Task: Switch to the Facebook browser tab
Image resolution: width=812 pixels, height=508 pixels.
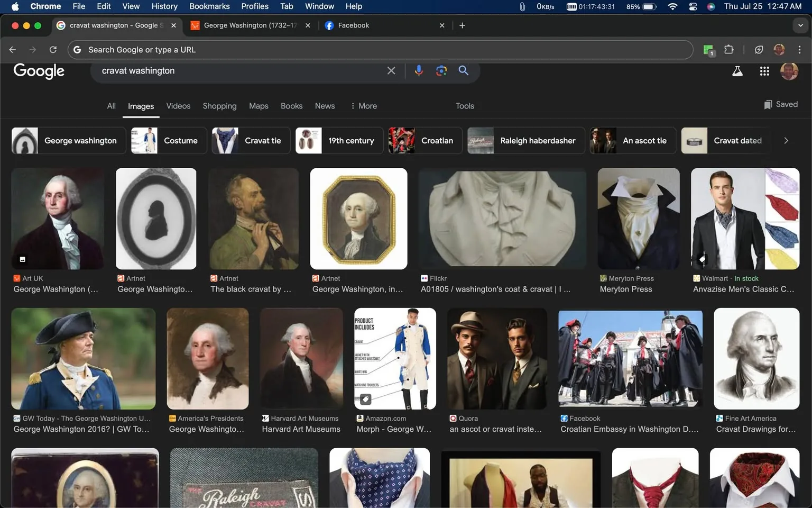Action: [x=370, y=25]
